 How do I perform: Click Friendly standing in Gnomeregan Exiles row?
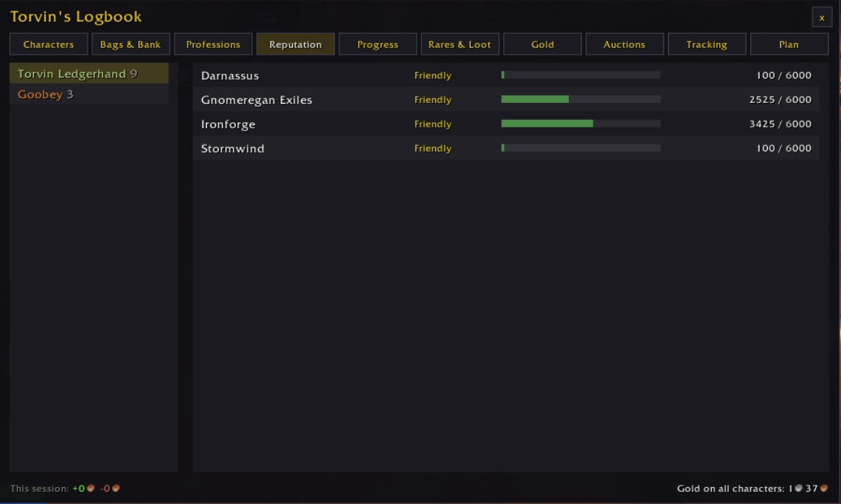coord(433,100)
